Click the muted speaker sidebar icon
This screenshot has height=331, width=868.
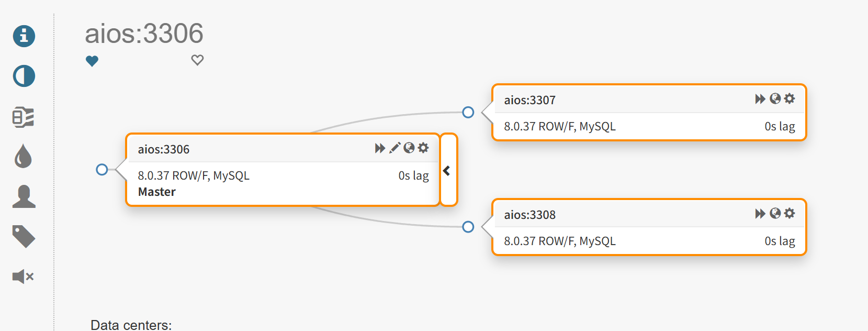tap(23, 277)
